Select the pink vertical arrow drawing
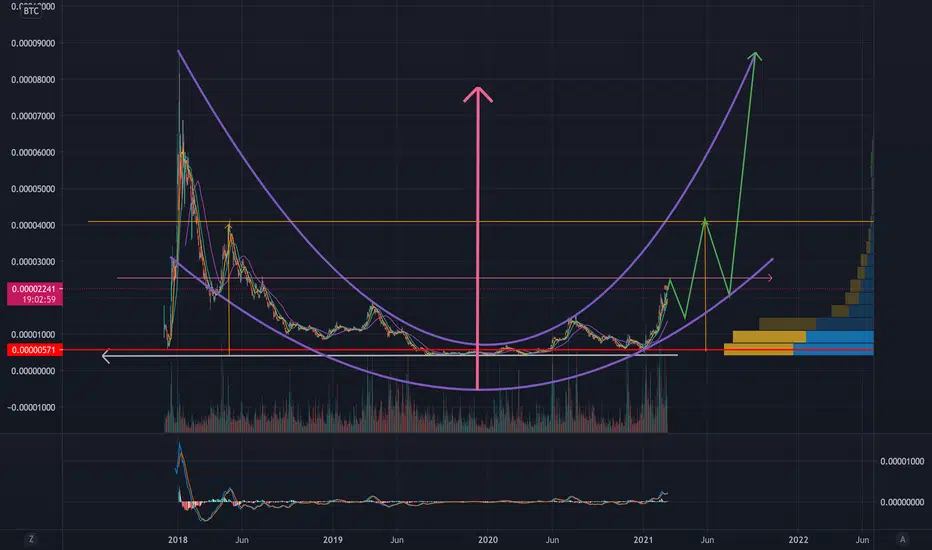This screenshot has height=550, width=932. (x=477, y=238)
